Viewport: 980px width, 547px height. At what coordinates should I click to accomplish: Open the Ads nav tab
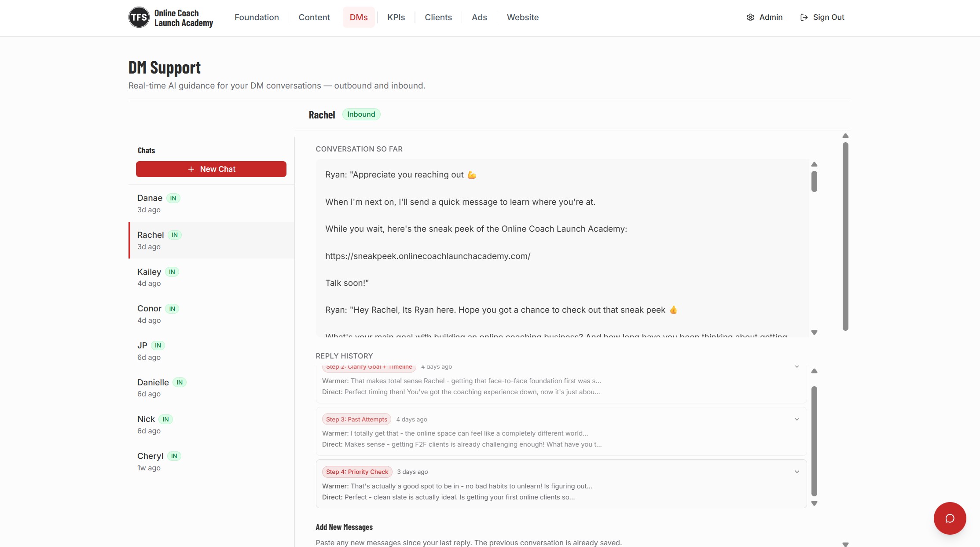click(479, 17)
